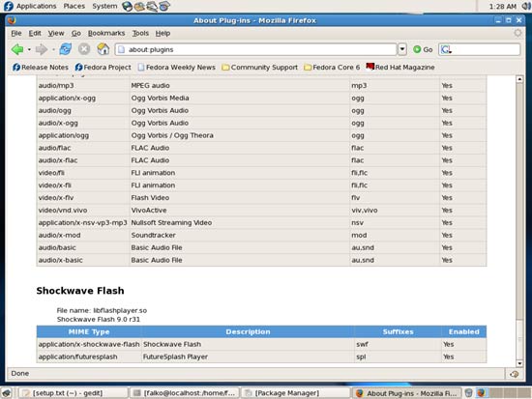Image resolution: width=532 pixels, height=399 pixels.
Task: Expand the URL bar history dropdown
Action: 402,49
